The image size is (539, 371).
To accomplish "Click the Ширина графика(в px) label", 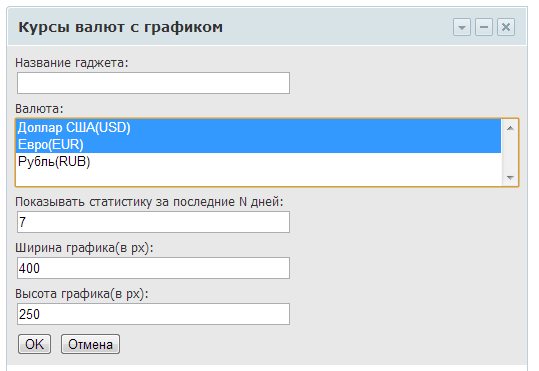I will [84, 248].
